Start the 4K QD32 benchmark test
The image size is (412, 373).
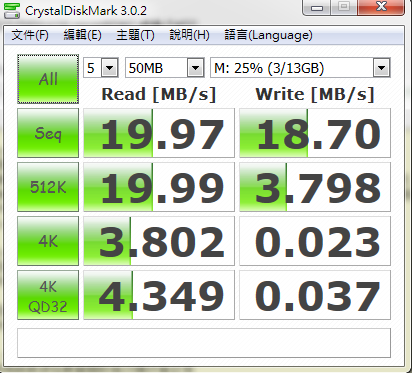coord(48,295)
